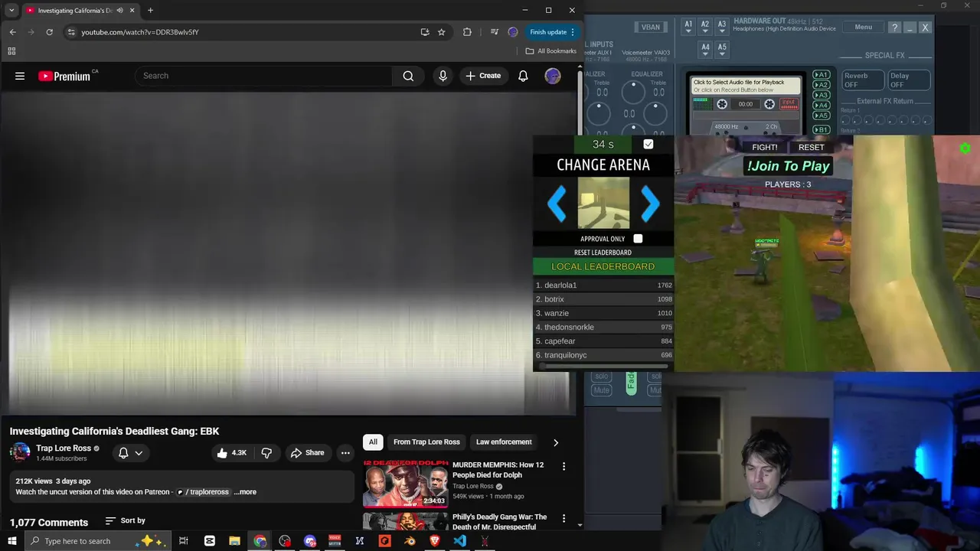Click Finish update in Chrome
Image resolution: width=980 pixels, height=551 pixels.
coord(553,32)
